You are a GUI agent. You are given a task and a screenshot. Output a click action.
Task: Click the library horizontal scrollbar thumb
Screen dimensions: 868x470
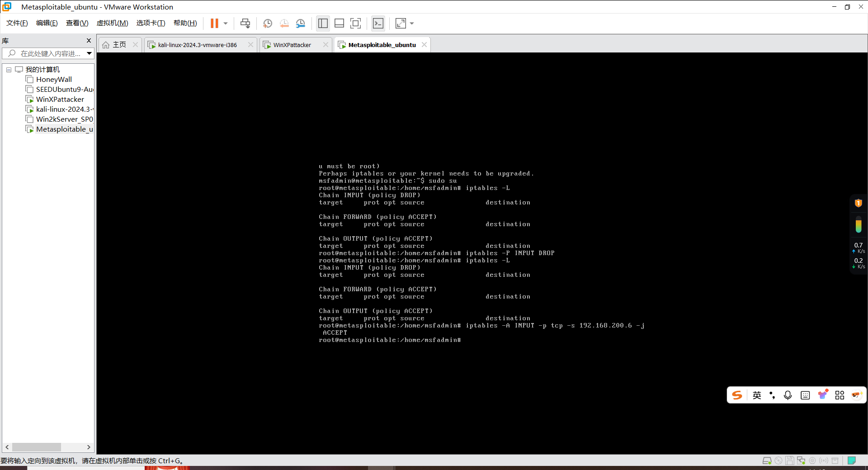coord(37,447)
